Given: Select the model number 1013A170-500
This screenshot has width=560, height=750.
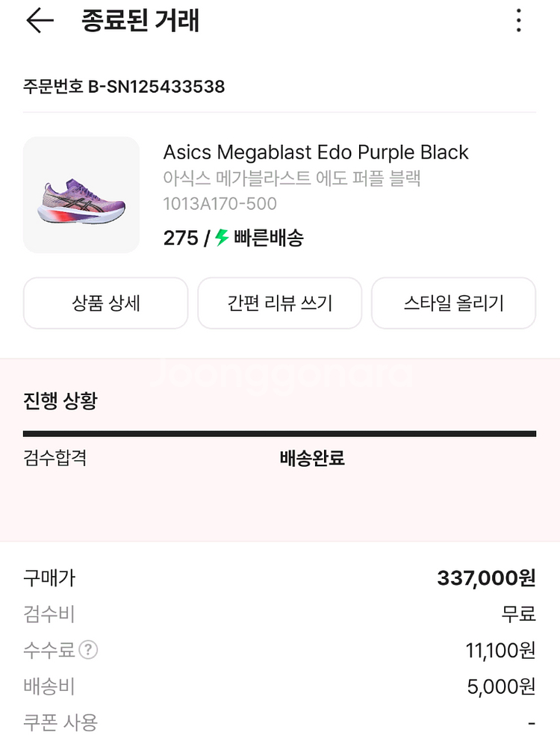Looking at the screenshot, I should click(220, 203).
